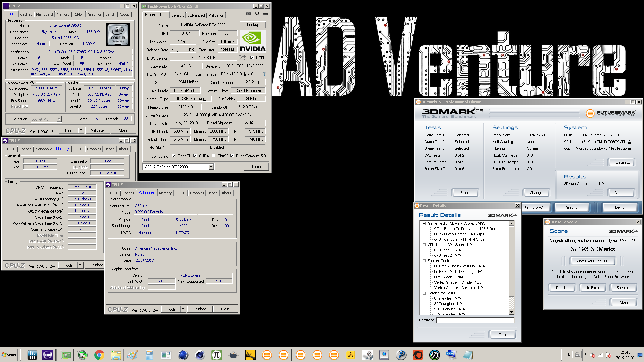Click the PL language indicator
644x362 pixels.
tap(568, 354)
